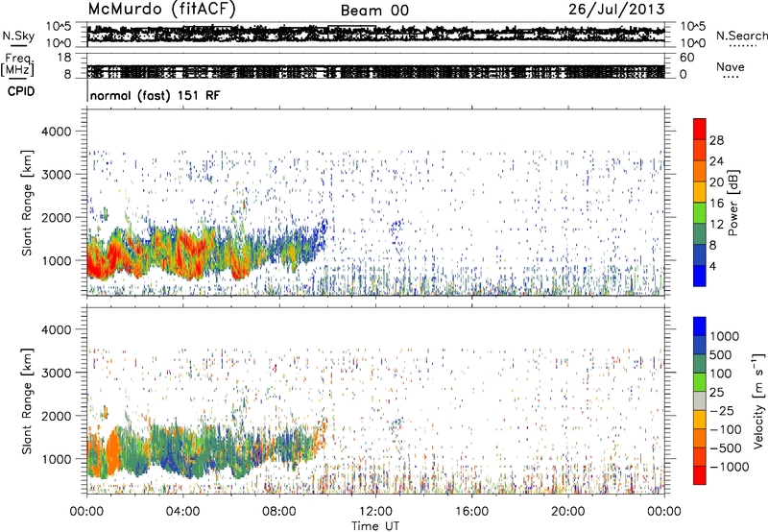Click the "16:00" time axis tick label
The width and height of the screenshot is (768, 532).
click(x=471, y=512)
